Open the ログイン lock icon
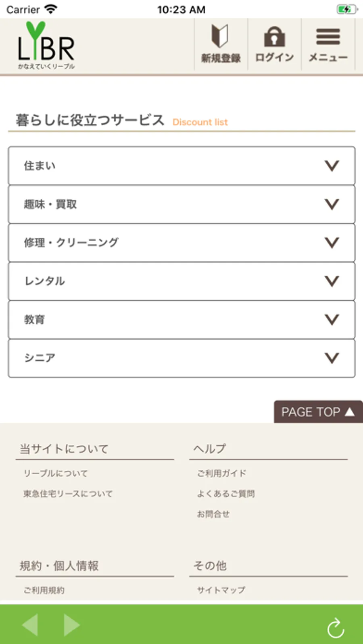The width and height of the screenshot is (363, 644). point(274,37)
